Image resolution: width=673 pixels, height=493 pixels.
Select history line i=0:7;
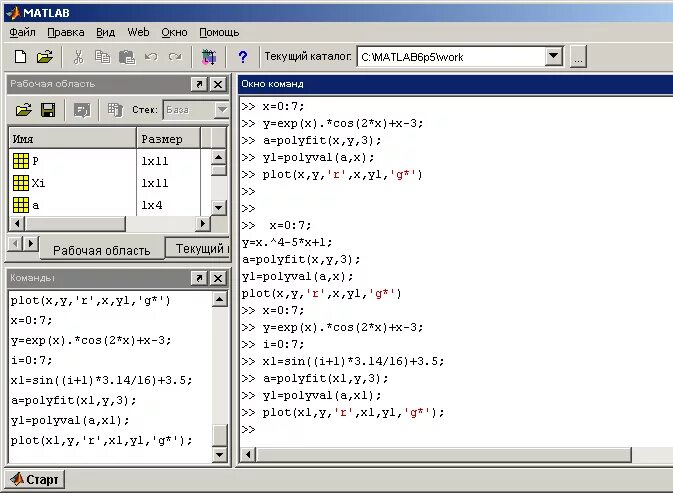(31, 360)
